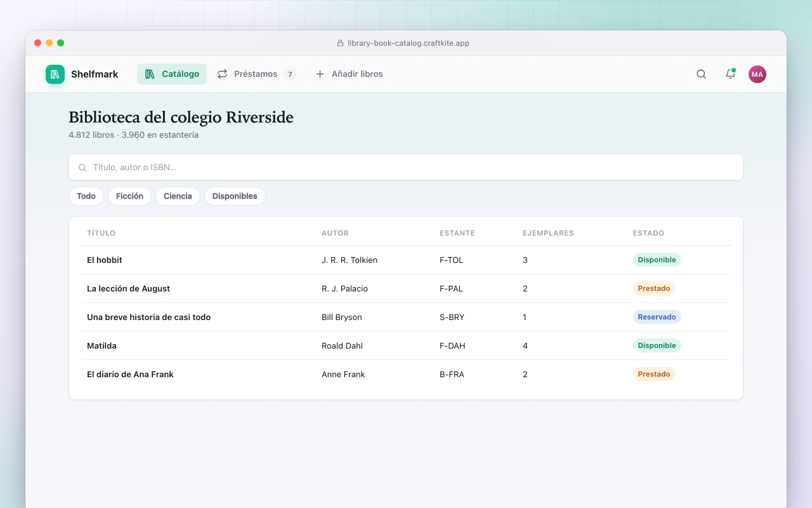Click the library-book-catalog.craftkite.app address text
The width and height of the screenshot is (812, 508).
click(x=409, y=43)
